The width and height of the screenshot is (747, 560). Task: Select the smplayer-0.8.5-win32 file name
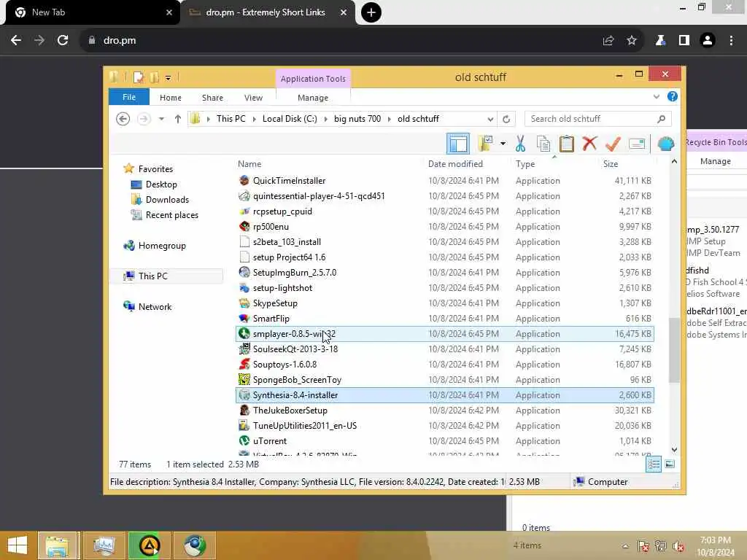(x=294, y=334)
